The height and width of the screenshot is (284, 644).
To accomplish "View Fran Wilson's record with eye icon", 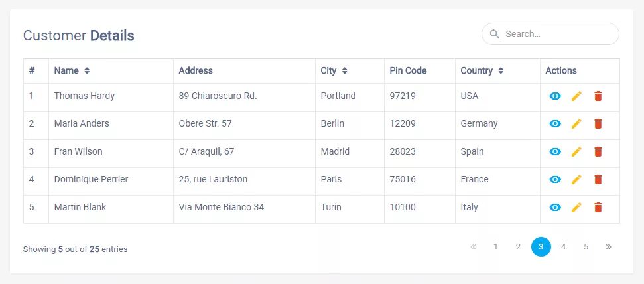I will pos(555,152).
